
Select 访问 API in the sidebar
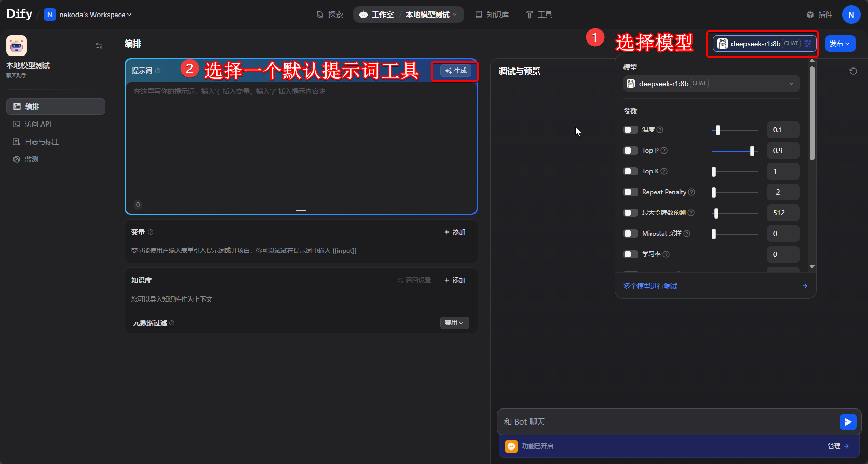(38, 124)
